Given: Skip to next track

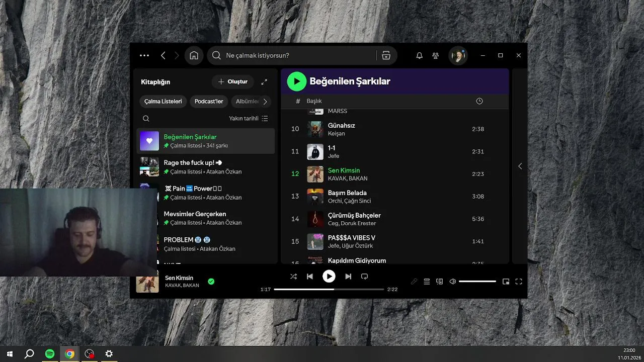Looking at the screenshot, I should tap(348, 277).
